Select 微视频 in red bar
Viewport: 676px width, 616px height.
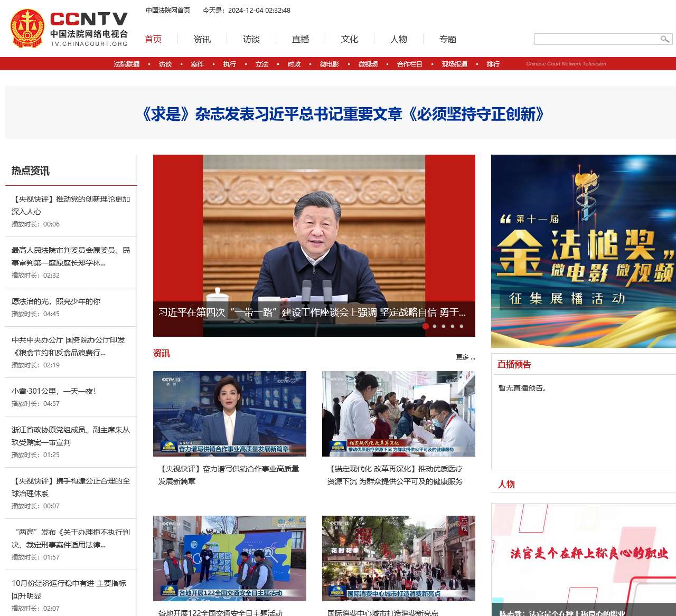pyautogui.click(x=368, y=64)
